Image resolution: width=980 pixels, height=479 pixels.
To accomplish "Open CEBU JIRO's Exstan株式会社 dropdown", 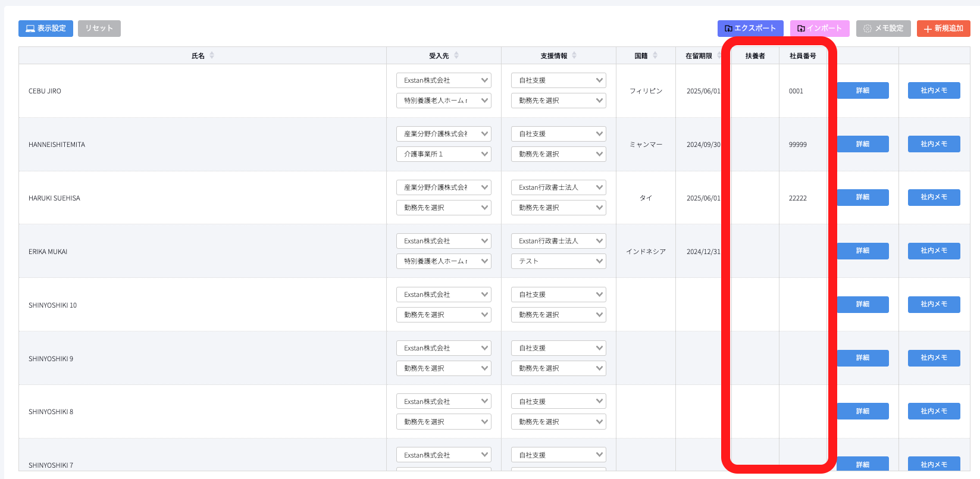I will pyautogui.click(x=443, y=80).
